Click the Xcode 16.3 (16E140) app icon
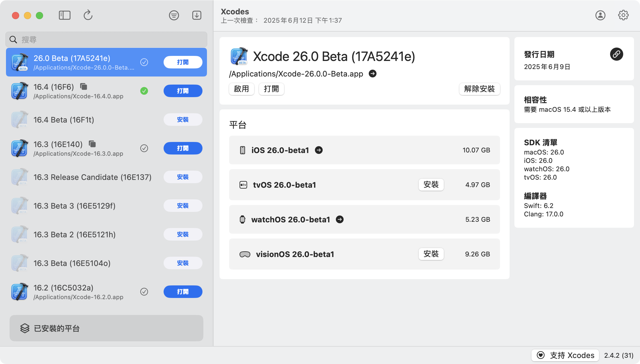This screenshot has width=640, height=364. pyautogui.click(x=20, y=148)
